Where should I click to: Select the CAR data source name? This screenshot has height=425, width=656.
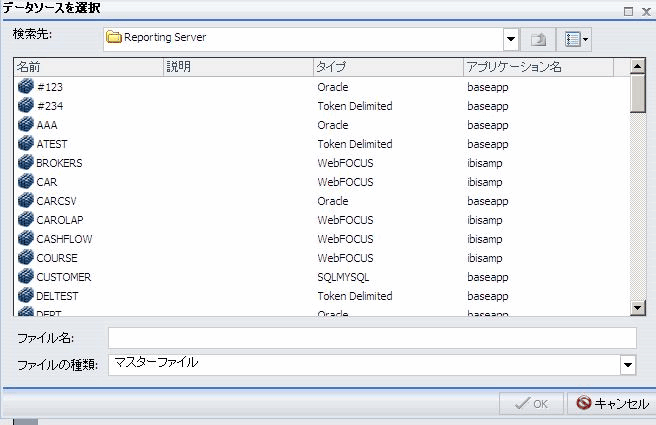point(47,182)
